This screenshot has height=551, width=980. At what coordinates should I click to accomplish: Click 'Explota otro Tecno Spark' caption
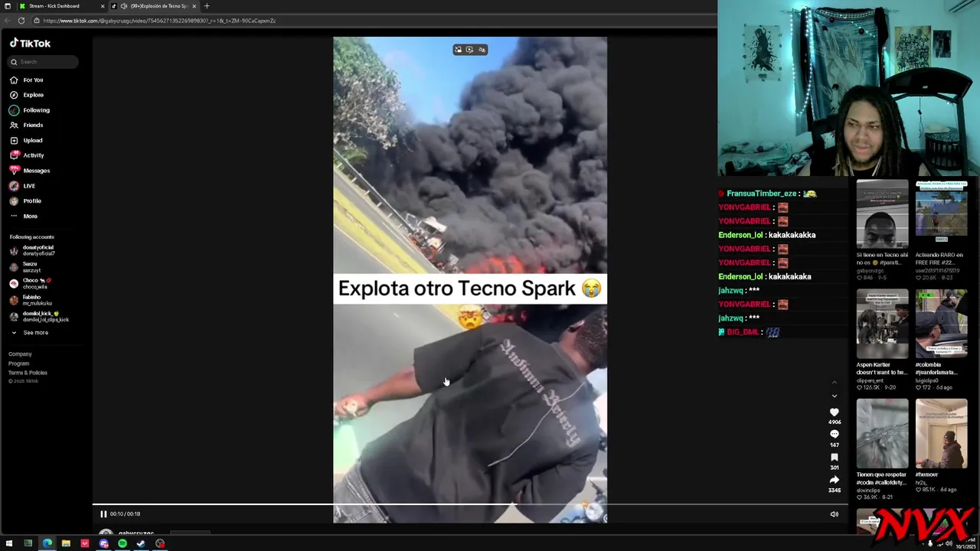click(469, 289)
